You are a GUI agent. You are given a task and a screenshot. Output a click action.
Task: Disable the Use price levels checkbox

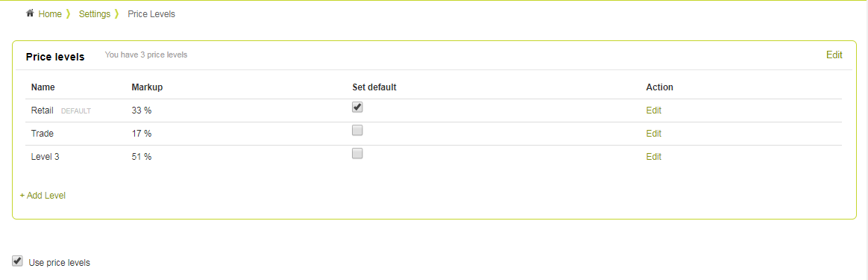[18, 261]
